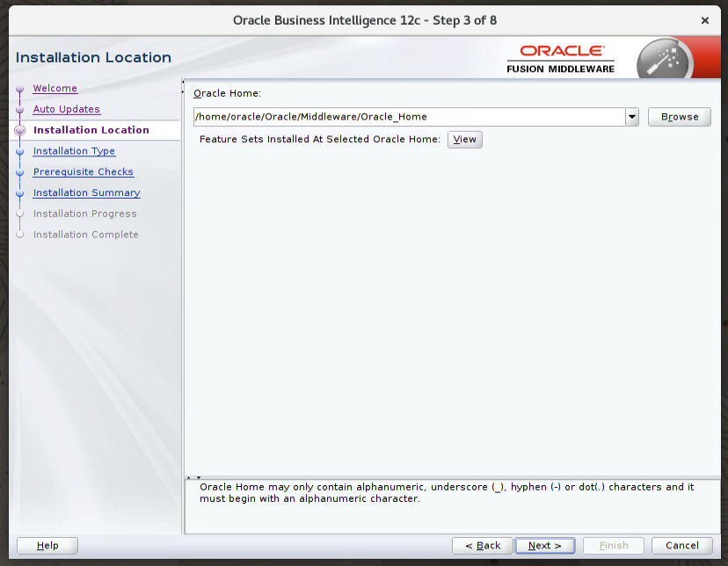
Task: View feature sets installed at Oracle Home
Action: (x=465, y=139)
